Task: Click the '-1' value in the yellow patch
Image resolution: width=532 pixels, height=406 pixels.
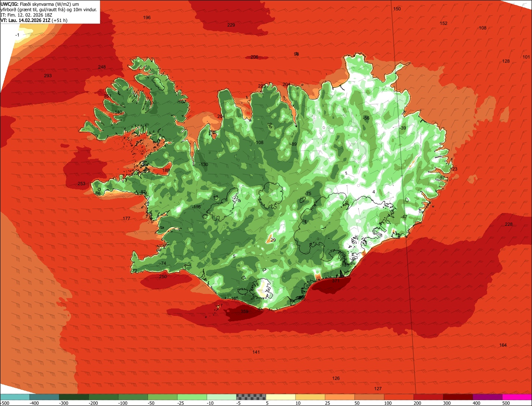Action: [17, 35]
